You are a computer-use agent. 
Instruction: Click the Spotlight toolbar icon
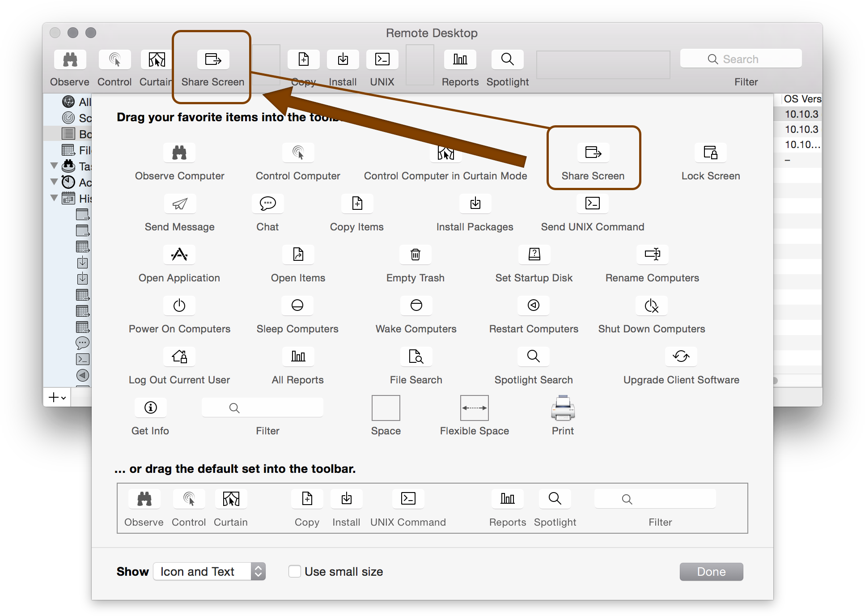(x=508, y=59)
